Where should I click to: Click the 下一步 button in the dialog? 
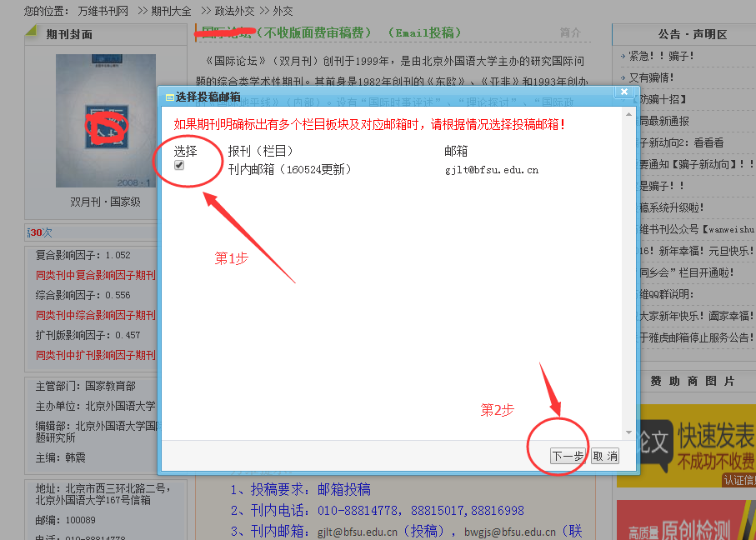[568, 456]
